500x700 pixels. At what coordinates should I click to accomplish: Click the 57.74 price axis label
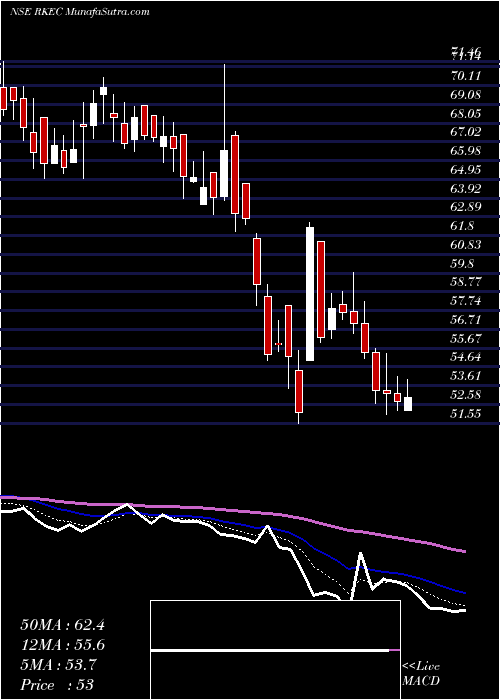[x=466, y=301]
